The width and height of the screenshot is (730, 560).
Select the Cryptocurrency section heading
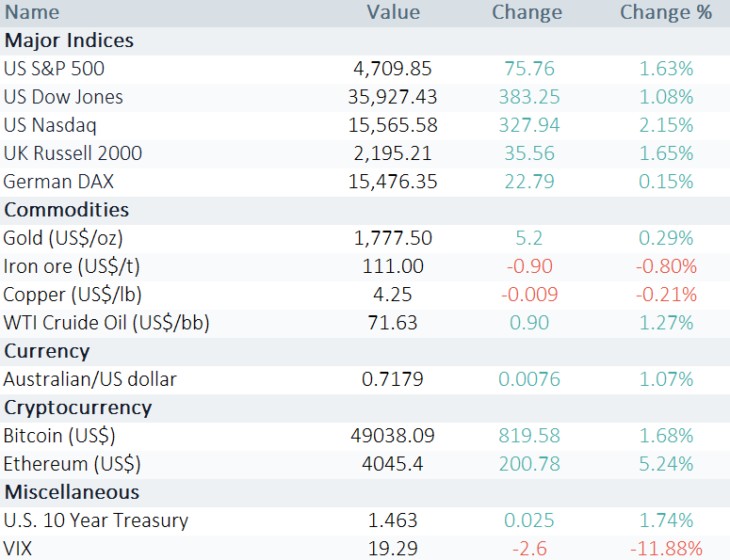click(78, 408)
